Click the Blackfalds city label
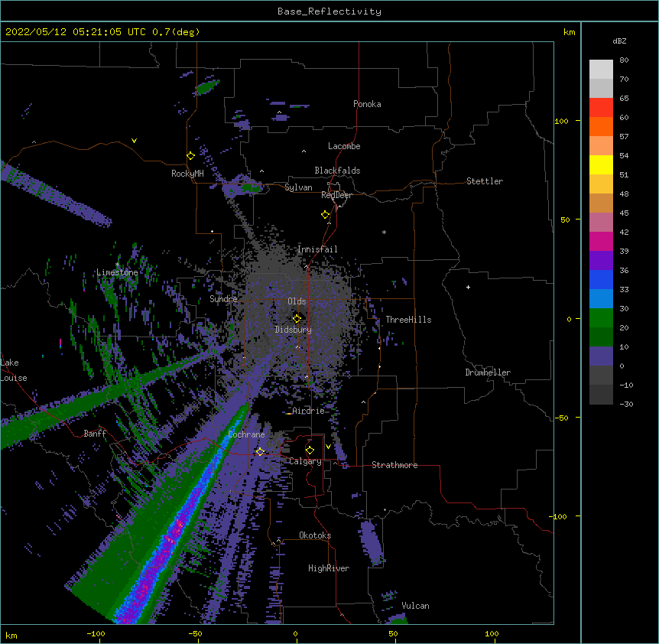This screenshot has width=659, height=644. coord(337,171)
